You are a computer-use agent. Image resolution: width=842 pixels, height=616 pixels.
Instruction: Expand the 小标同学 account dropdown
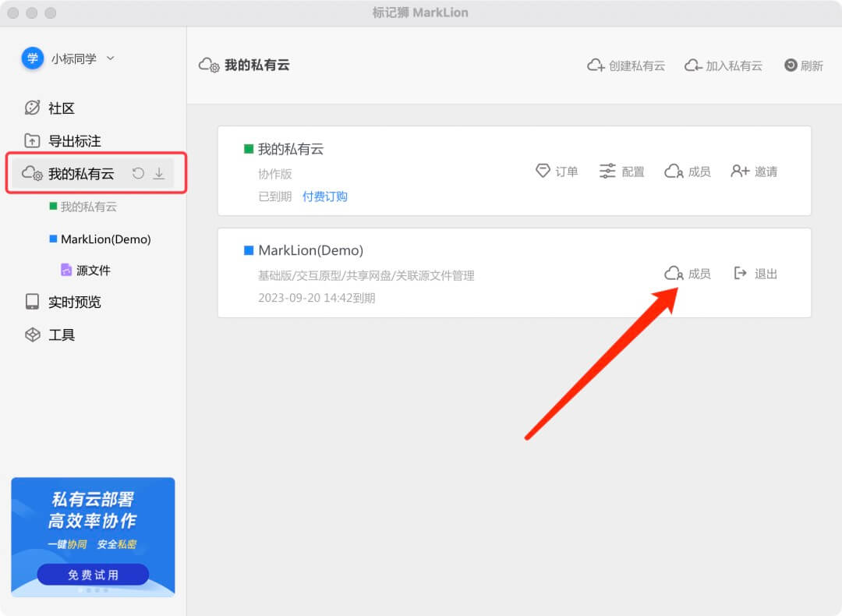point(69,58)
